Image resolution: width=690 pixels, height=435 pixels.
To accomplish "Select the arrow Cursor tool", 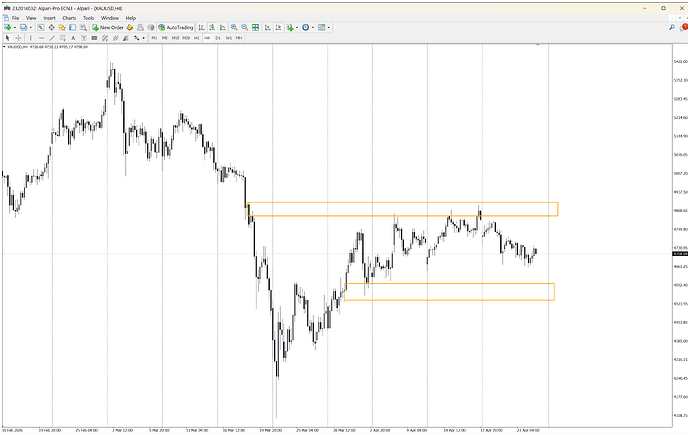I will (7, 38).
